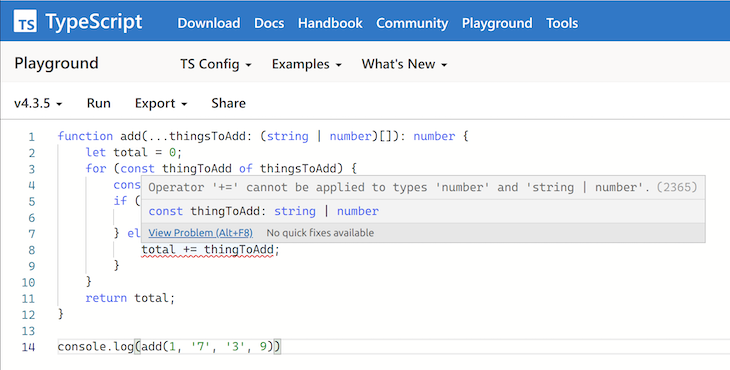730x370 pixels.
Task: Go to the Docs section
Action: (269, 23)
